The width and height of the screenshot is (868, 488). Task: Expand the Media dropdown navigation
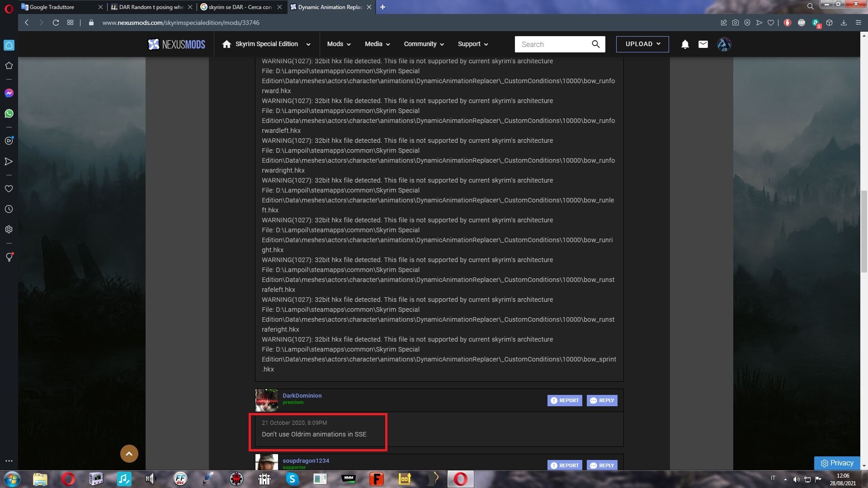(376, 43)
